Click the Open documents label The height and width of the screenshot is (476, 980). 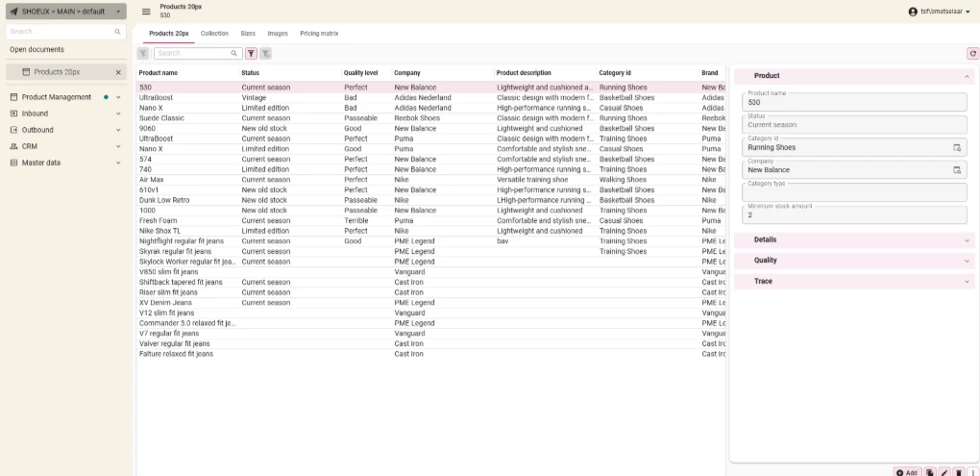tap(37, 49)
